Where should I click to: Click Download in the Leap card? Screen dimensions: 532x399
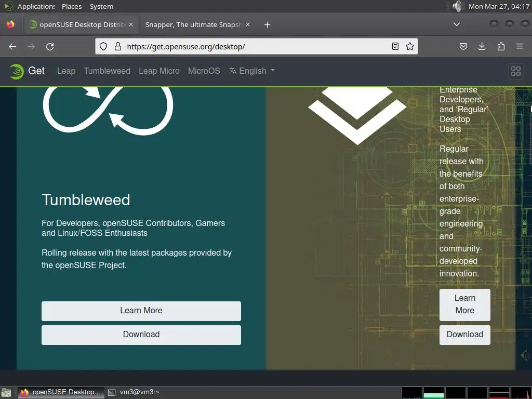464,335
